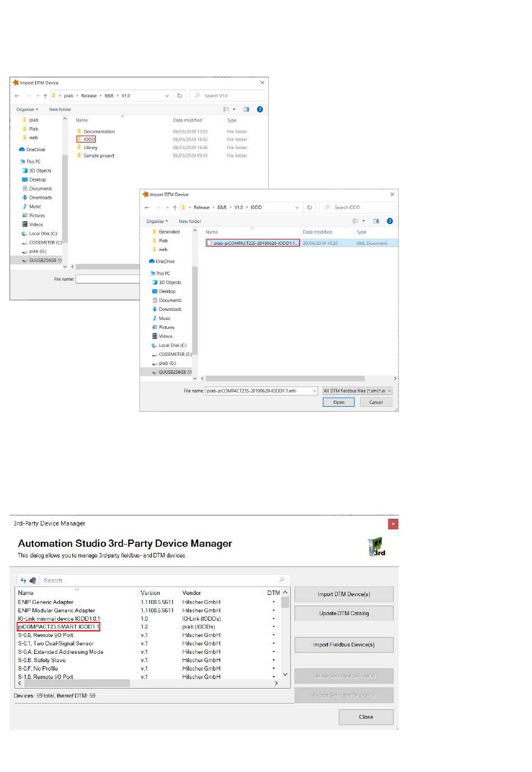532x772 pixels.
Task: Click 'Release' breadcrumb in V1.0 dialog address bar
Action: click(x=88, y=96)
